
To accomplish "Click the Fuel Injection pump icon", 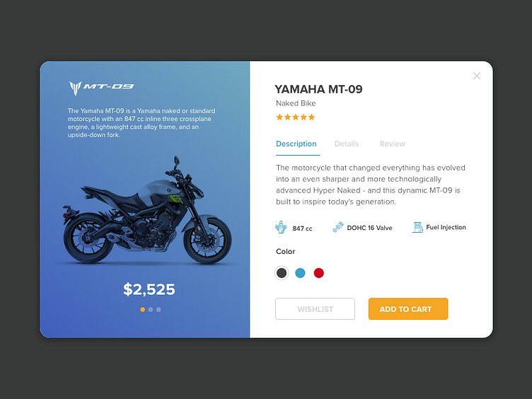I will (417, 227).
